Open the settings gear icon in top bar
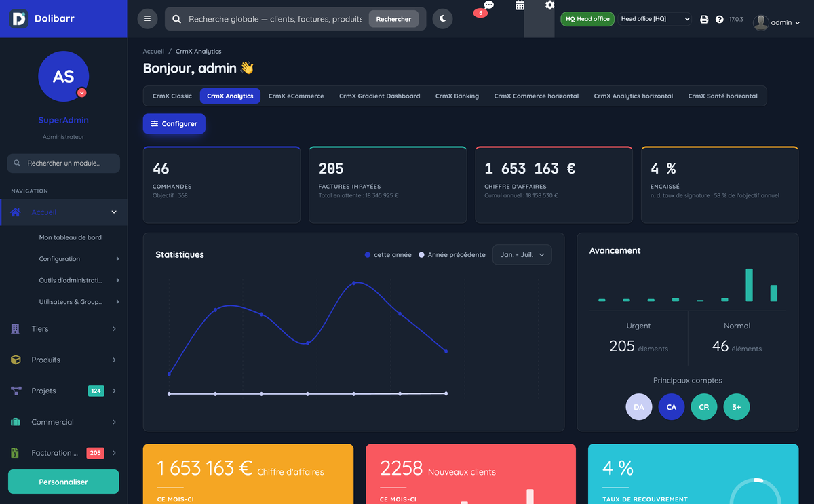 pyautogui.click(x=550, y=5)
